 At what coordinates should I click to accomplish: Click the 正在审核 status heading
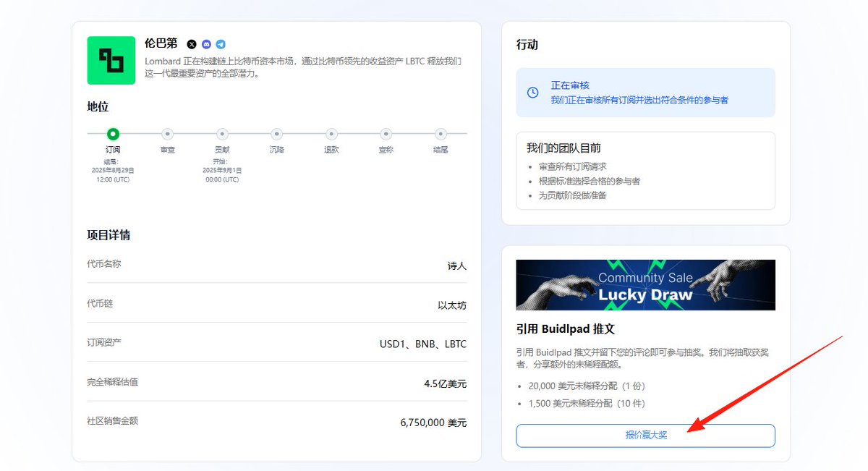point(570,85)
